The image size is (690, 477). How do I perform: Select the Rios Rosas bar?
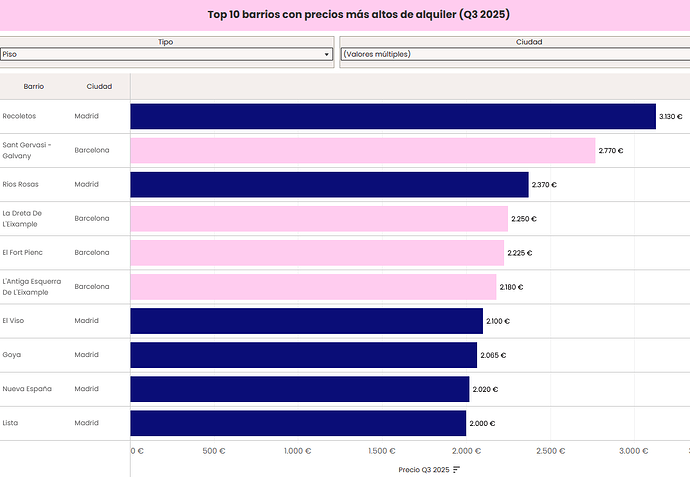(x=329, y=185)
